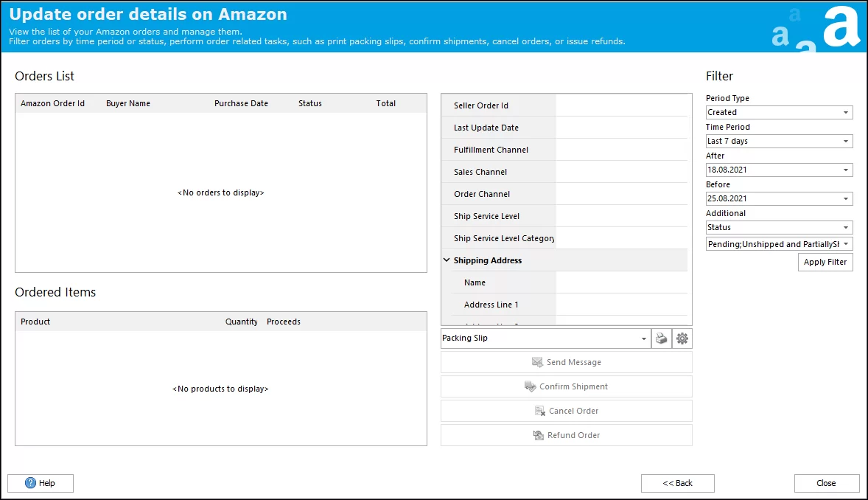868x500 pixels.
Task: Open the After date picker
Action: tap(845, 170)
